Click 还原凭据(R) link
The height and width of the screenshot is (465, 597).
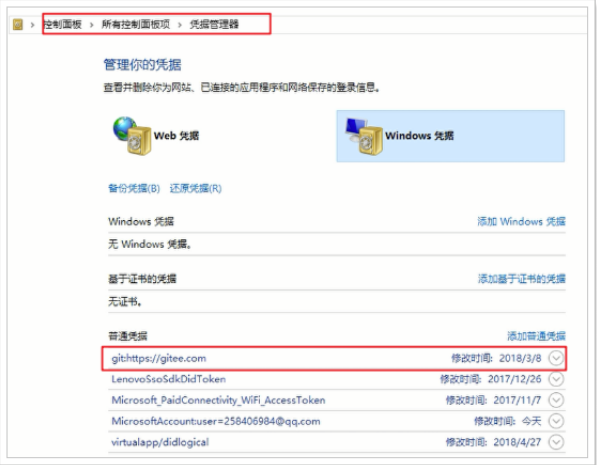tap(195, 188)
